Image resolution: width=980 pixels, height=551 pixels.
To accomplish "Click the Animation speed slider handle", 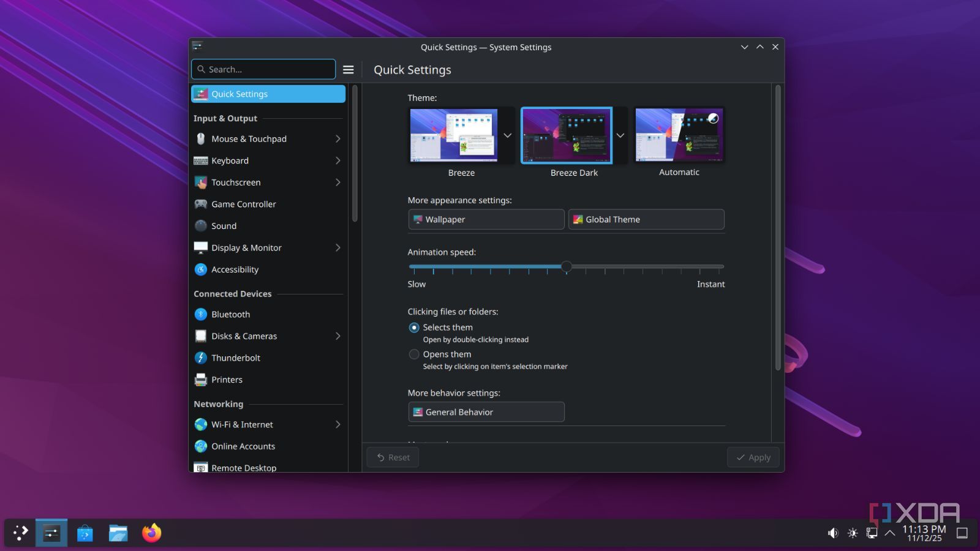I will coord(567,266).
